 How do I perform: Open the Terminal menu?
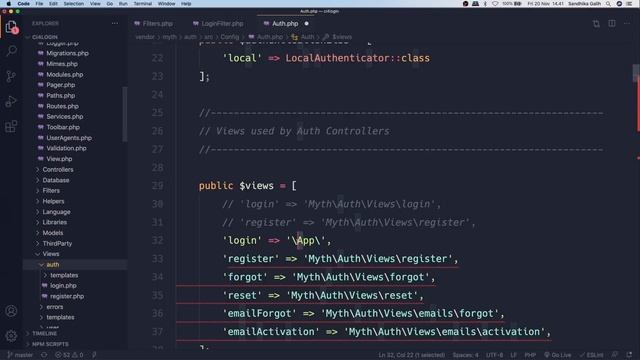click(x=142, y=4)
